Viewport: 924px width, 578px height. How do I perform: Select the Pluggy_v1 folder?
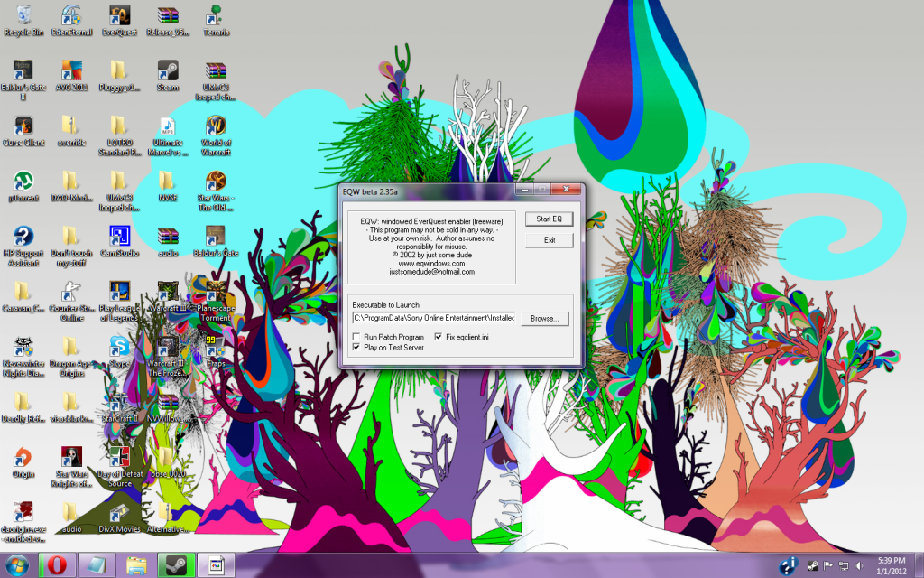pyautogui.click(x=120, y=77)
